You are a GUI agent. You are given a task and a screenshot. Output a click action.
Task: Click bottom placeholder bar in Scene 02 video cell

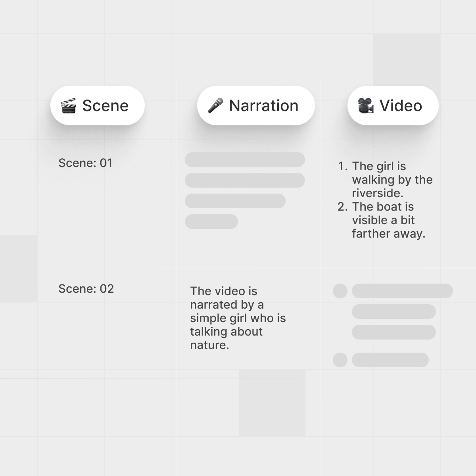pos(390,360)
